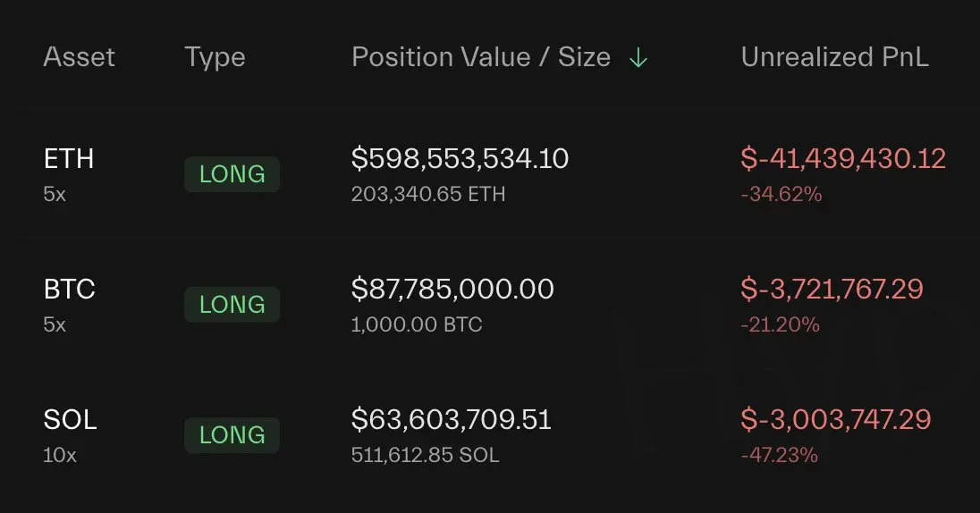
Task: Click the $598,553,534.10 position value
Action: [x=460, y=159]
